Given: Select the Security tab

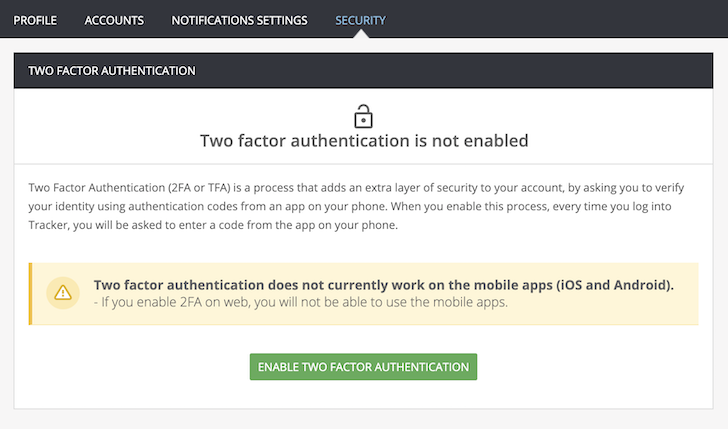Looking at the screenshot, I should click(361, 20).
